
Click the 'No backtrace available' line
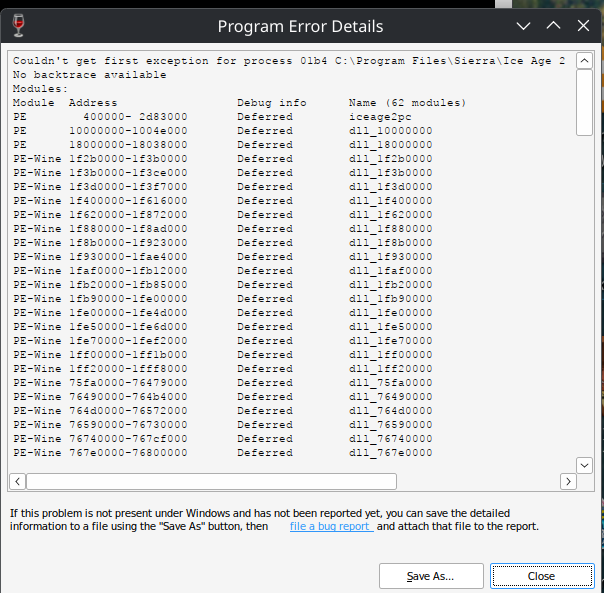(x=90, y=75)
